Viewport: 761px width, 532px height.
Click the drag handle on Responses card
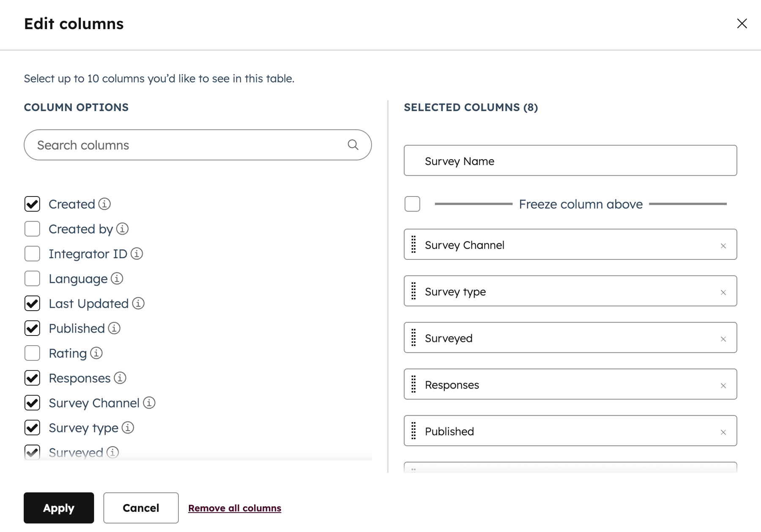413,385
